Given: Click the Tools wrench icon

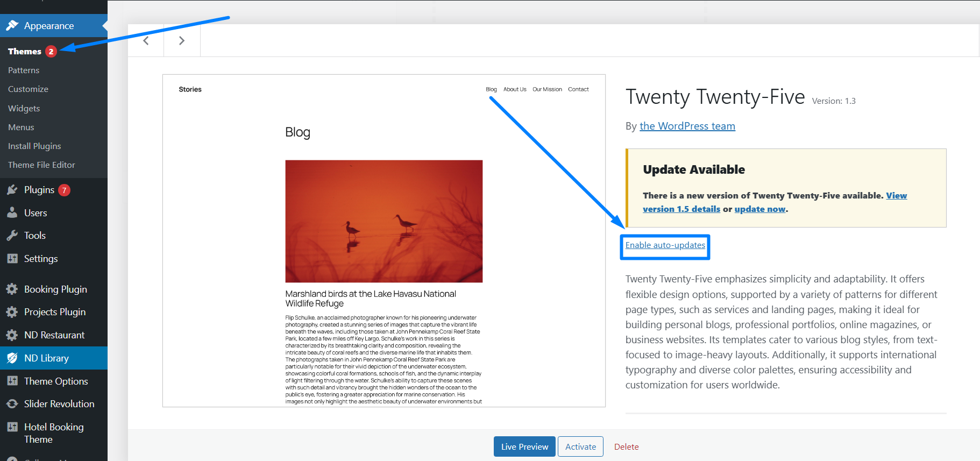Looking at the screenshot, I should click(12, 236).
